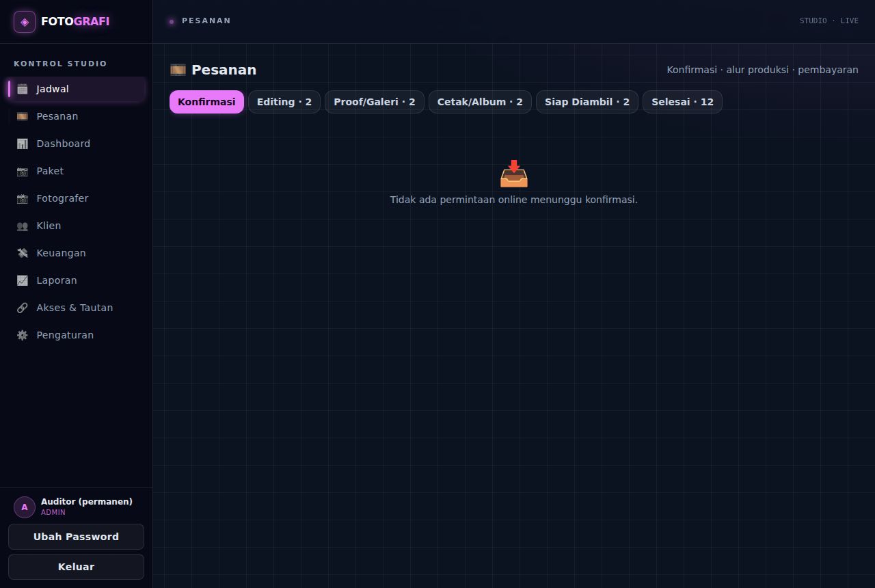The image size is (875, 588).
Task: Click the Laporan trend chart icon
Action: [23, 280]
